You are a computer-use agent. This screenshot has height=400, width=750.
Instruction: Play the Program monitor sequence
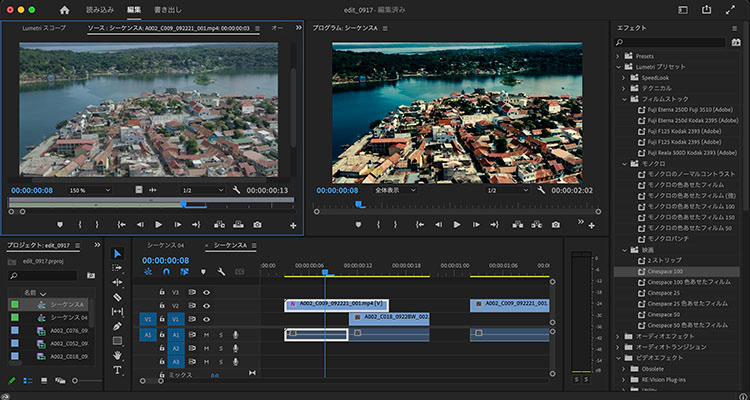tap(457, 224)
